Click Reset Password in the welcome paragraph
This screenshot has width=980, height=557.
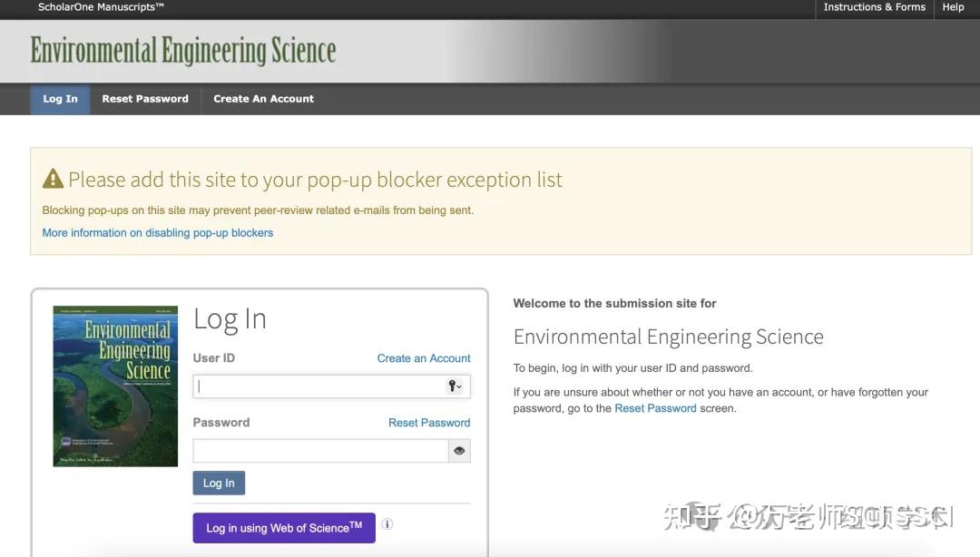(655, 407)
